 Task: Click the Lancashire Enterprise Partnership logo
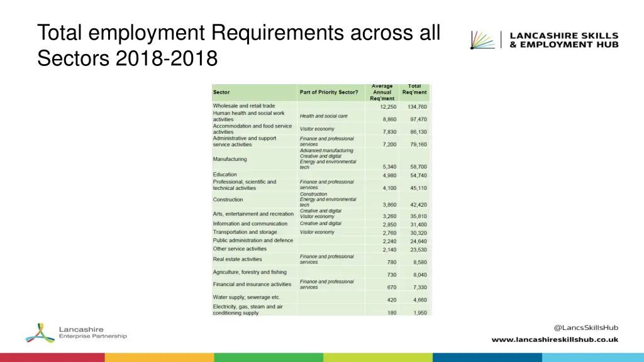tap(76, 333)
